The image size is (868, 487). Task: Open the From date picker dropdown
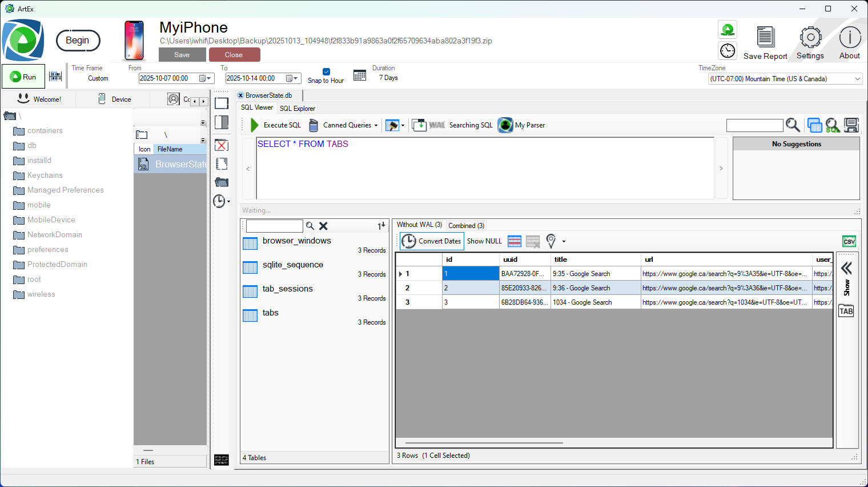pyautogui.click(x=206, y=78)
